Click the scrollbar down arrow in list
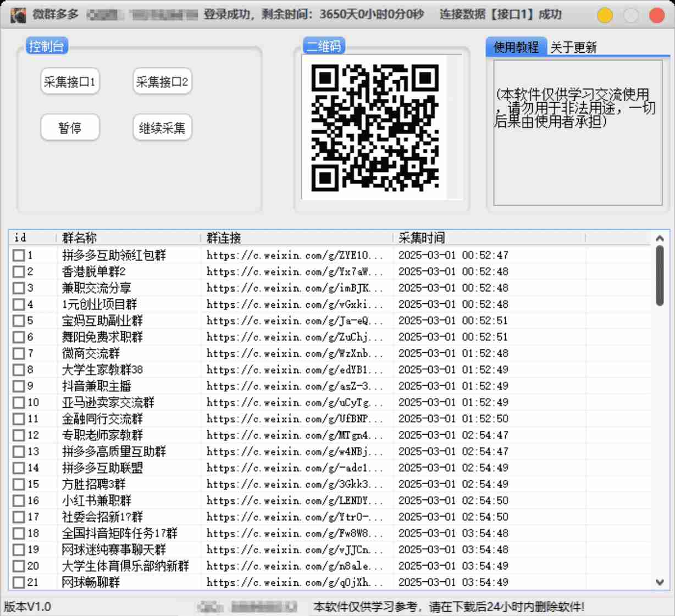The height and width of the screenshot is (616, 675). click(x=660, y=582)
